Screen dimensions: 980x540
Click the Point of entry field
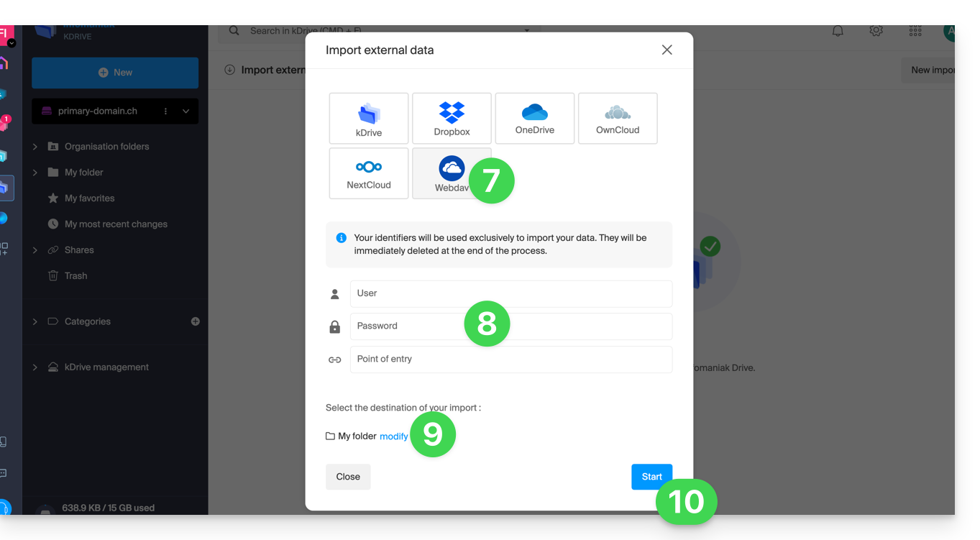(x=510, y=360)
